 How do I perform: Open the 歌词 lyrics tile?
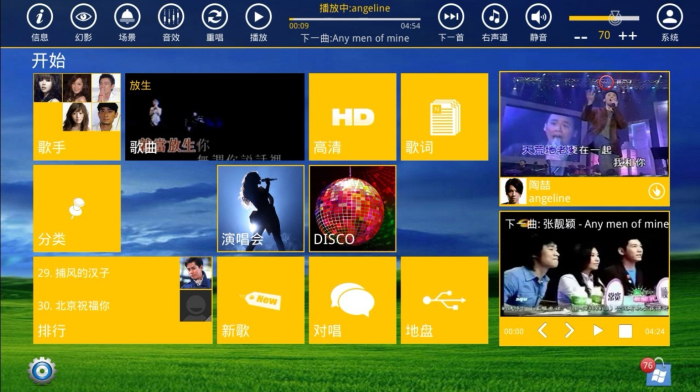point(444,117)
